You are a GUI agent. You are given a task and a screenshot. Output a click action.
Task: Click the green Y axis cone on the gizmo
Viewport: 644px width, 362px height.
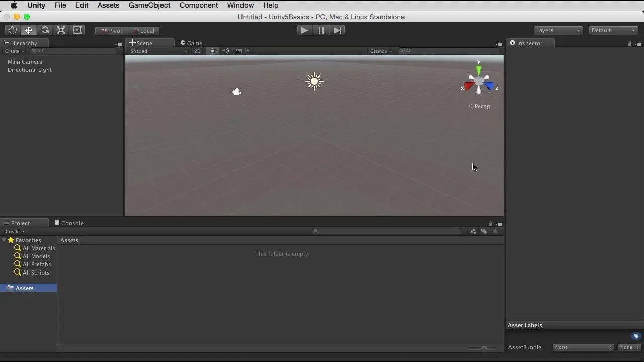tap(478, 70)
